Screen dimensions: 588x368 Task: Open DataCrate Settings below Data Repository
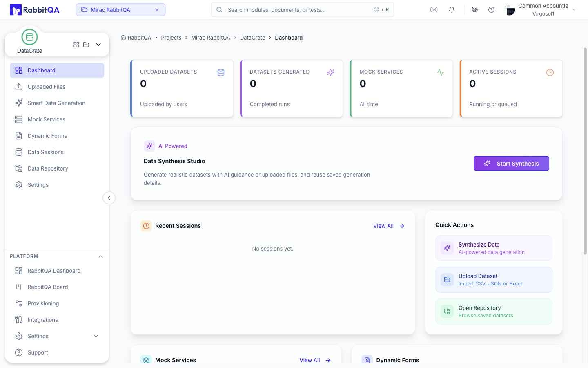coord(57,185)
